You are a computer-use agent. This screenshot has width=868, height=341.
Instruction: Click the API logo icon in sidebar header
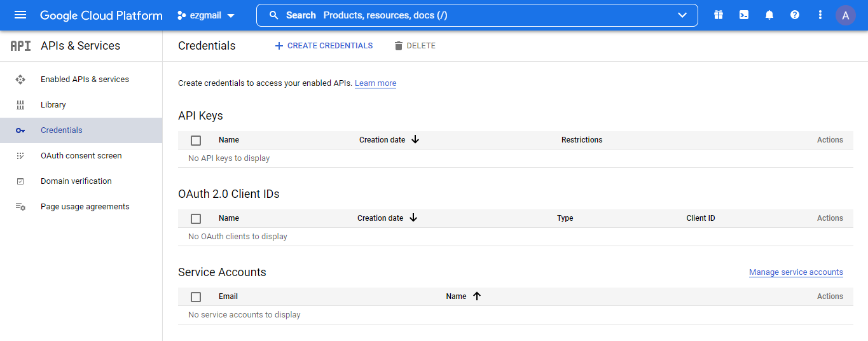(20, 46)
